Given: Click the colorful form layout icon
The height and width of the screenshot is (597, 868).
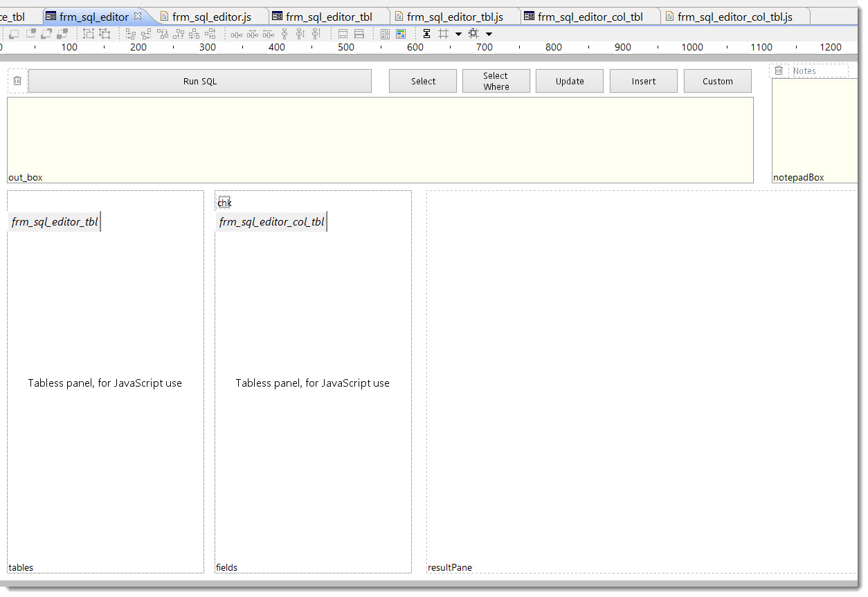Looking at the screenshot, I should point(400,34).
